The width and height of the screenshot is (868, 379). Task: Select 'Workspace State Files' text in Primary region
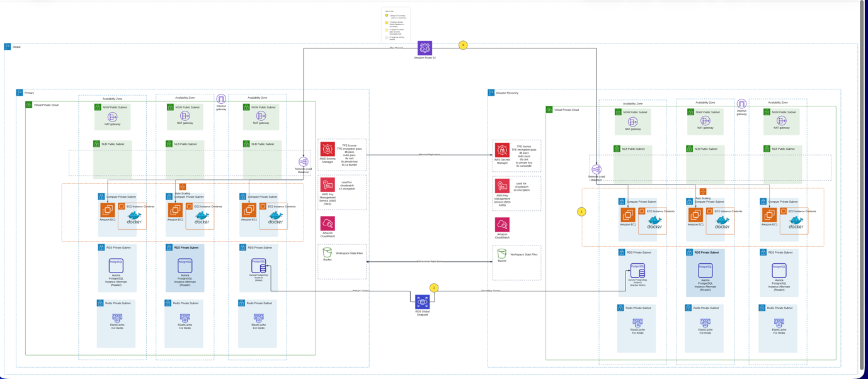[x=350, y=253]
